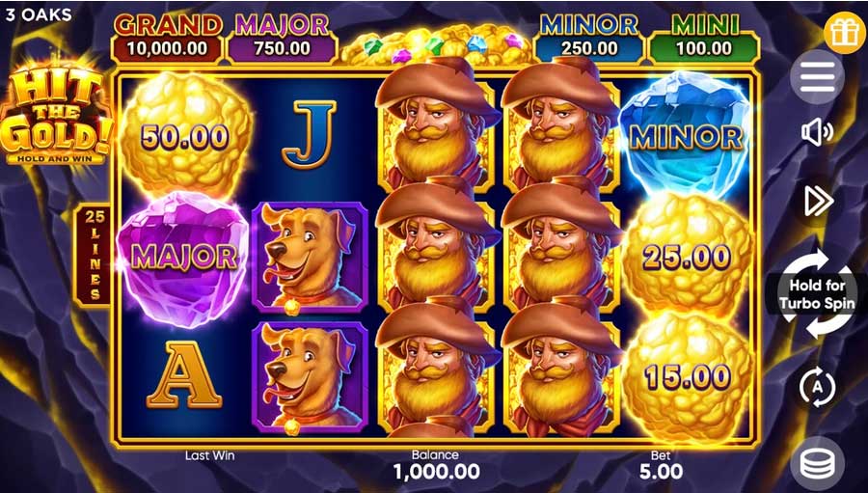Click the Hit the Gold logo
The height and width of the screenshot is (493, 868).
[56, 114]
